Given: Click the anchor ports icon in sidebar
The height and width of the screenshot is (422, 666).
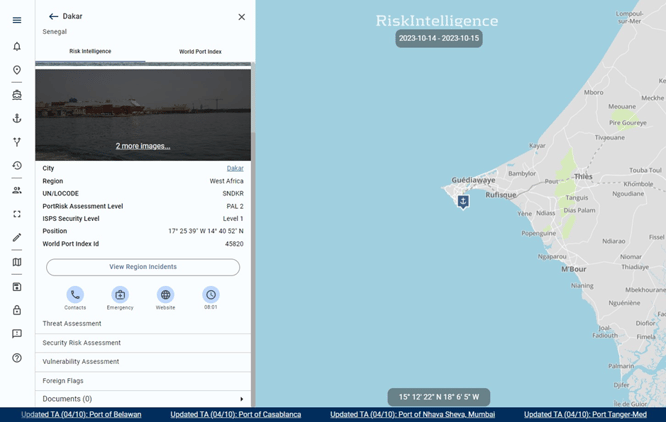Looking at the screenshot, I should (x=17, y=118).
